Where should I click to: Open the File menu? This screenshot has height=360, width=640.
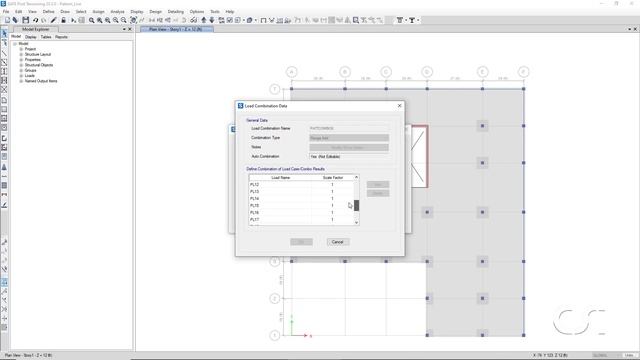(x=6, y=11)
